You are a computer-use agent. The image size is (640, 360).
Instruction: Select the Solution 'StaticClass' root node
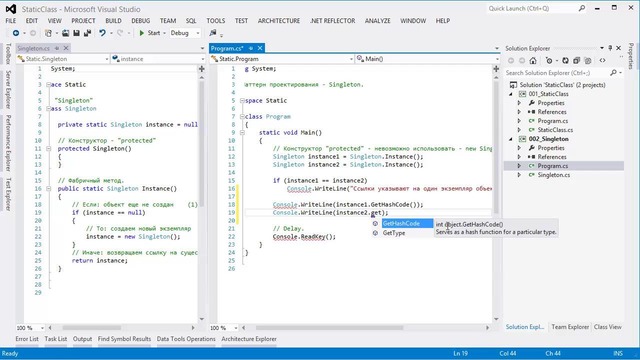(562, 85)
